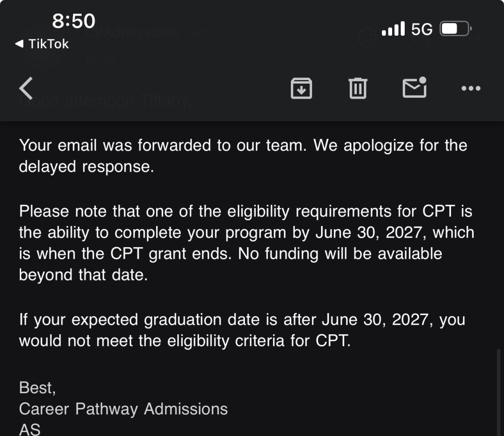Expand recipient details chevron beside 'to me'

[139, 59]
